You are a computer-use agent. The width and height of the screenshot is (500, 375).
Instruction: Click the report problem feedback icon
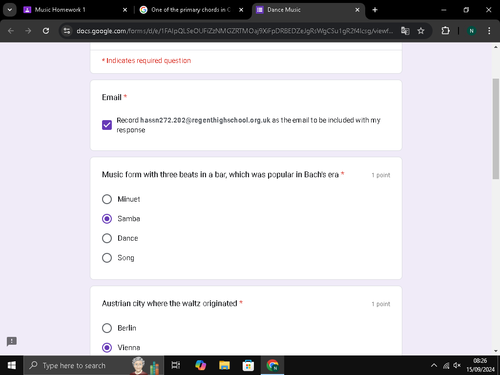click(12, 341)
